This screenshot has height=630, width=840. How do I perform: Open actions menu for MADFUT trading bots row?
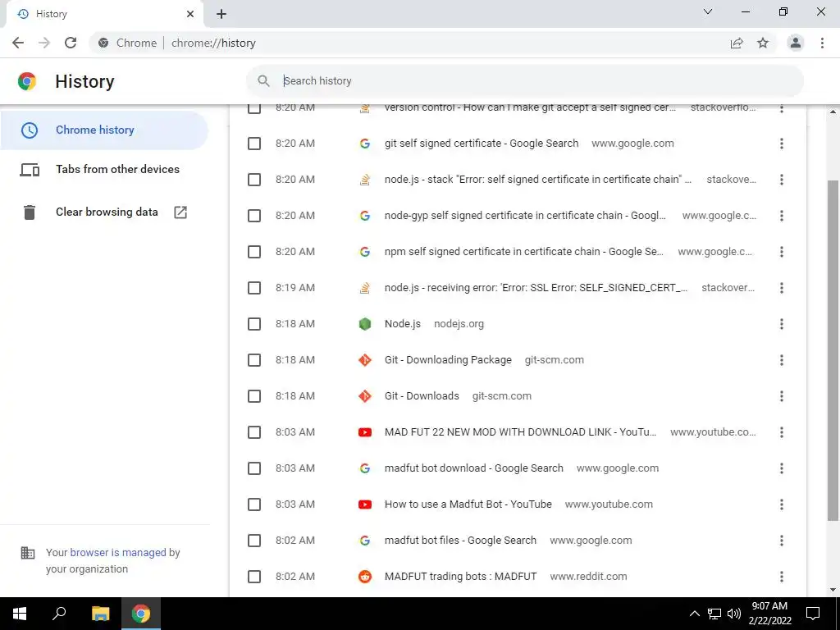pos(782,577)
